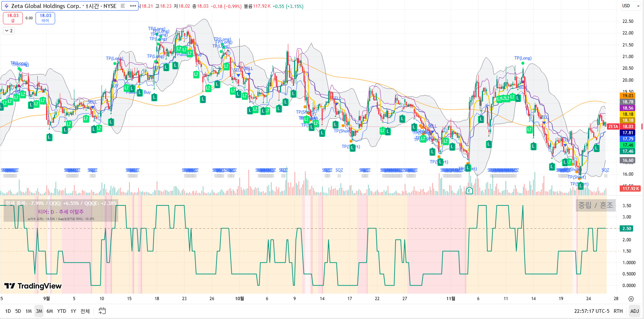
Task: Toggle ADJ adjusted data button
Action: pyautogui.click(x=634, y=311)
